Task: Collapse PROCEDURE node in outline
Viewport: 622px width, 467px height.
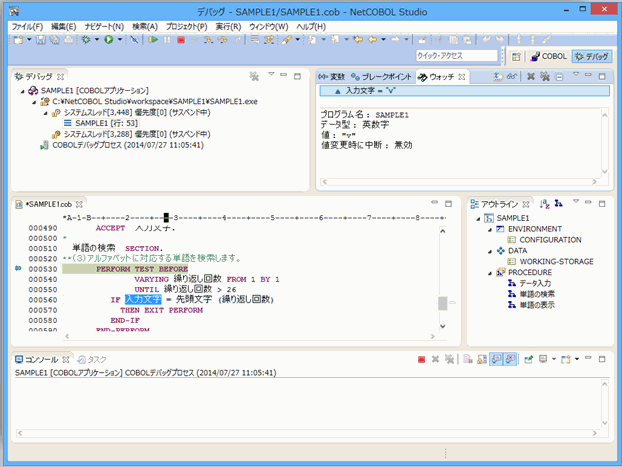Action: [x=490, y=273]
